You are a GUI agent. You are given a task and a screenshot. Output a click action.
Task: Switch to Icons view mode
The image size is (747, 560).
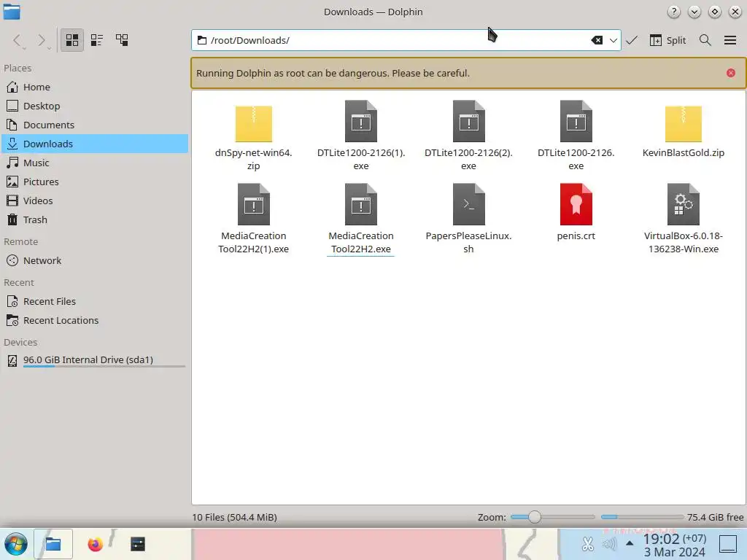72,40
